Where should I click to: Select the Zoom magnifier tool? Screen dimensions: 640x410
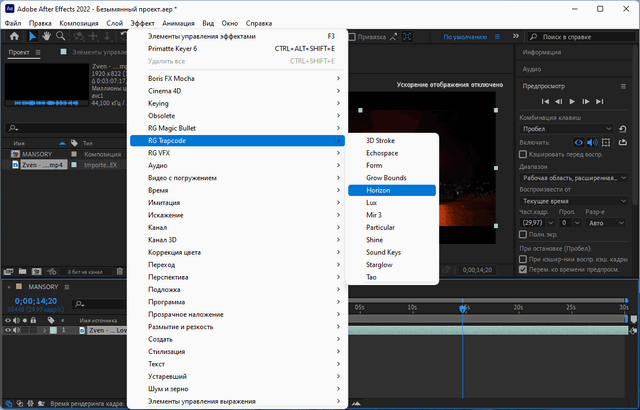coord(61,36)
